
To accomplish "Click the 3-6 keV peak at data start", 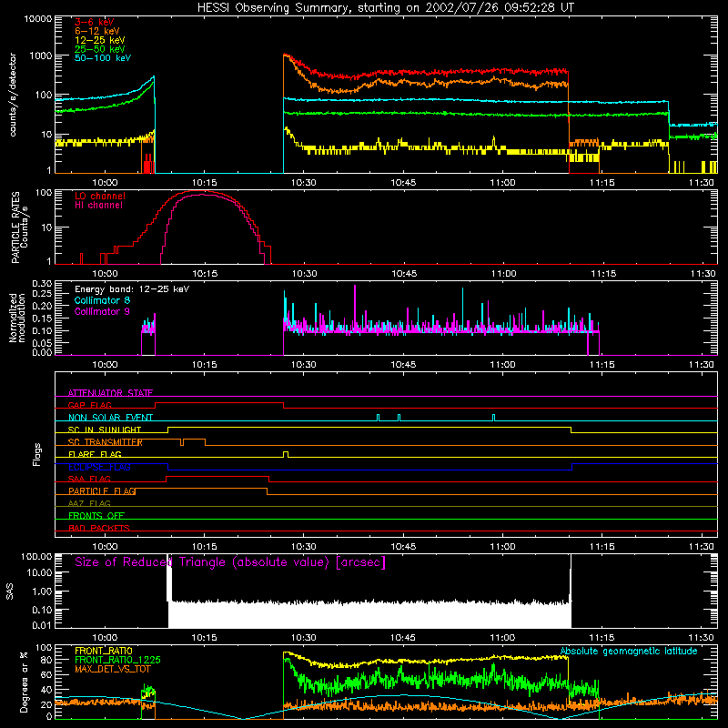I will click(285, 56).
